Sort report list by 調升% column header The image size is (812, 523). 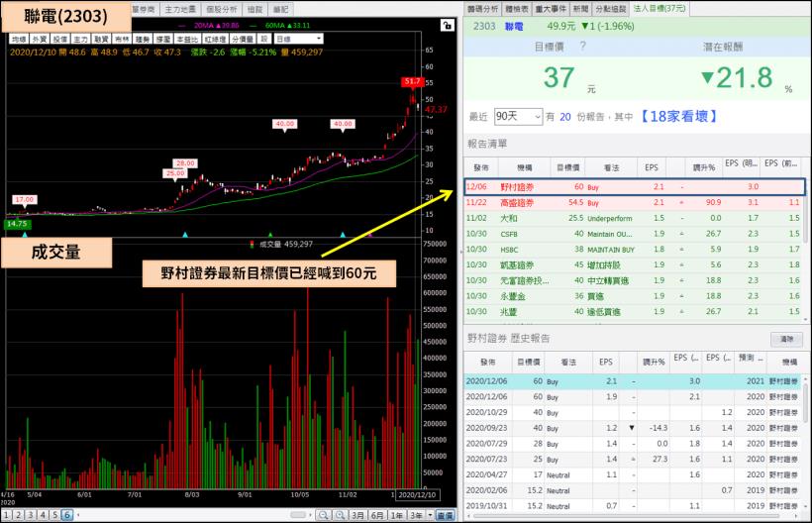click(704, 167)
